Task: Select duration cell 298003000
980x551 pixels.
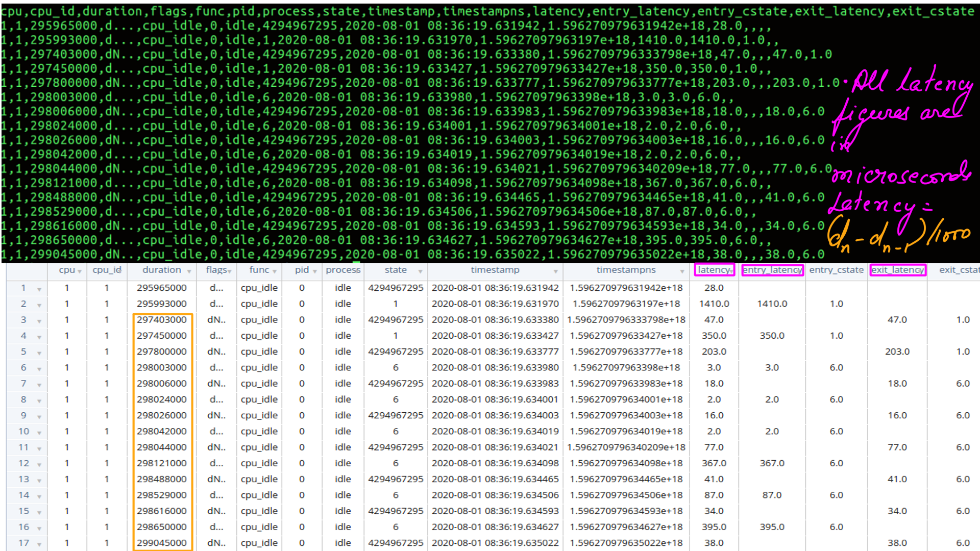Action: coord(161,367)
